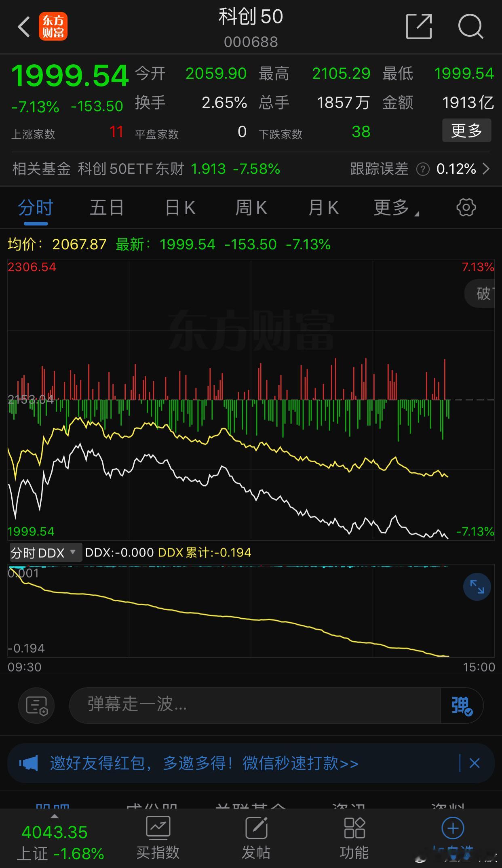Tap the chart top price 2306.54
Image resolution: width=502 pixels, height=868 pixels.
pos(32,267)
